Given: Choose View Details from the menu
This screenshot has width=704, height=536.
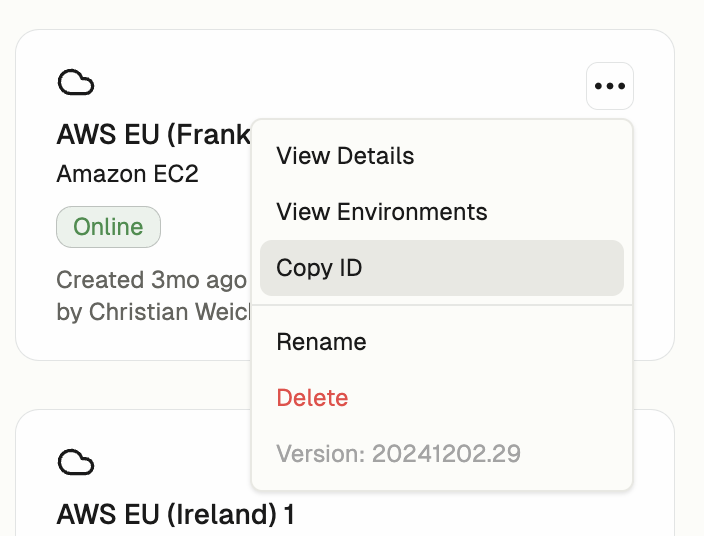Looking at the screenshot, I should click(x=345, y=156).
